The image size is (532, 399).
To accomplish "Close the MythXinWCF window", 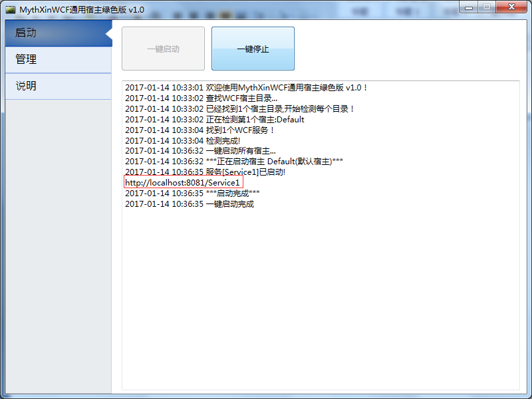I will [x=511, y=7].
